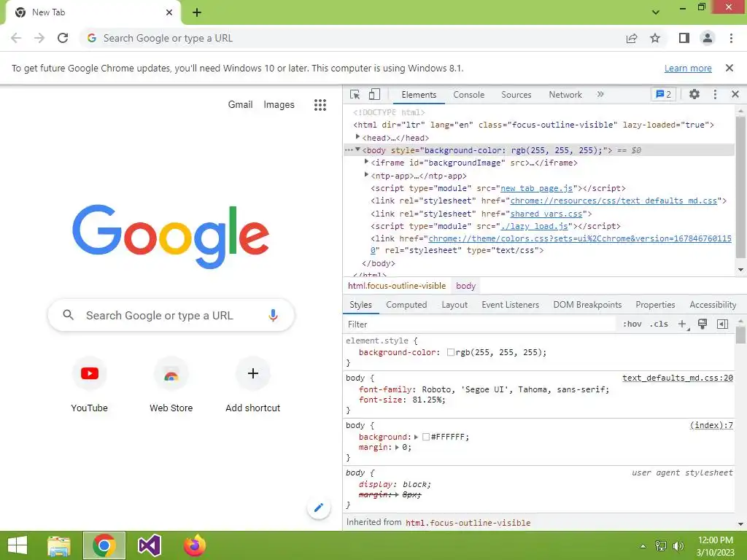Viewport: 747px width, 560px height.
Task: Open the rgb(255, 255, 255) color swatch
Action: coord(451,352)
